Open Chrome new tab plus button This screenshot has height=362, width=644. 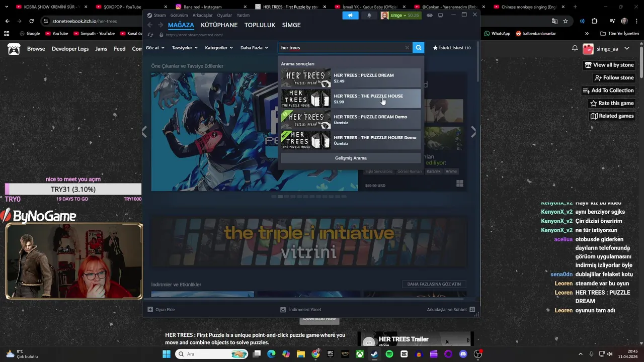coord(575,7)
